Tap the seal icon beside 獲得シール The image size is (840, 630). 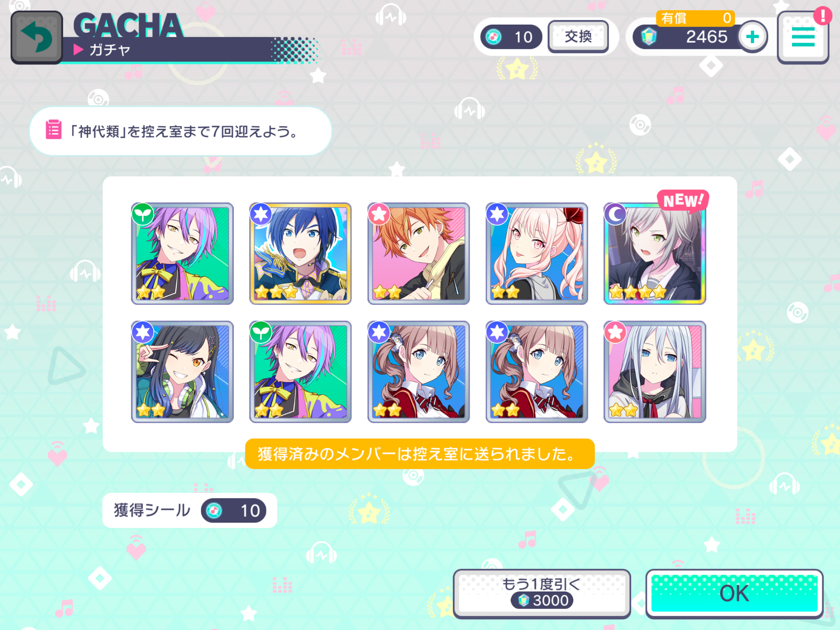coord(214,511)
